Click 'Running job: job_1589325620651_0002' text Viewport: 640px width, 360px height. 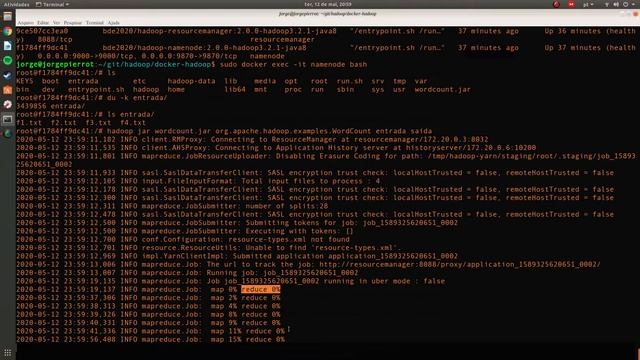tap(282, 273)
